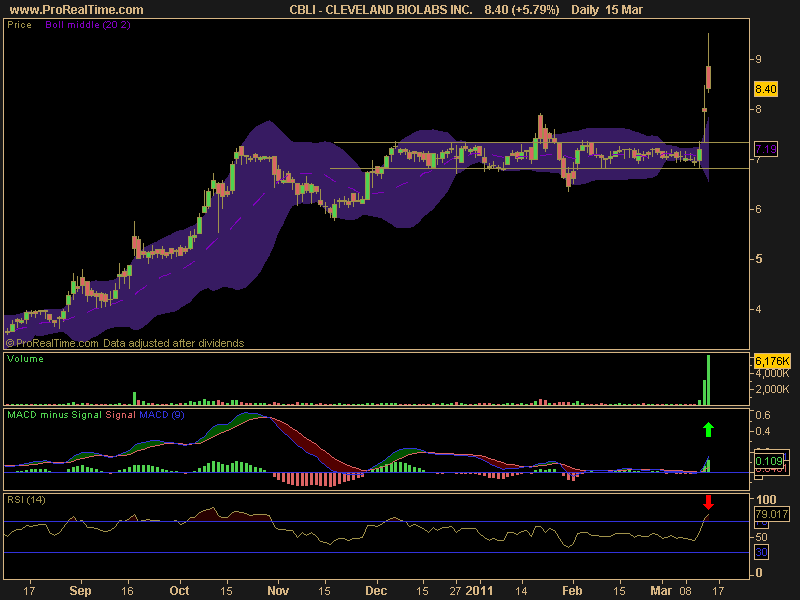This screenshot has width=800, height=600.
Task: Click the Oct month label on time axis
Action: pos(179,591)
